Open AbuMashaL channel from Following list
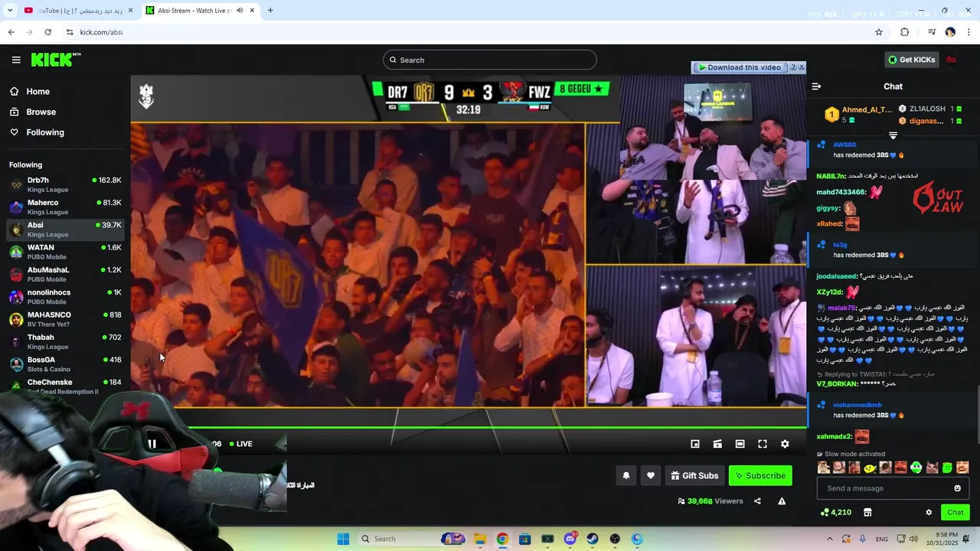 (65, 274)
